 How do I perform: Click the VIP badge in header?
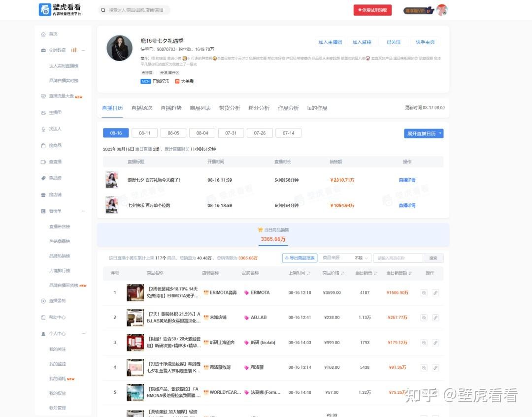[418, 10]
